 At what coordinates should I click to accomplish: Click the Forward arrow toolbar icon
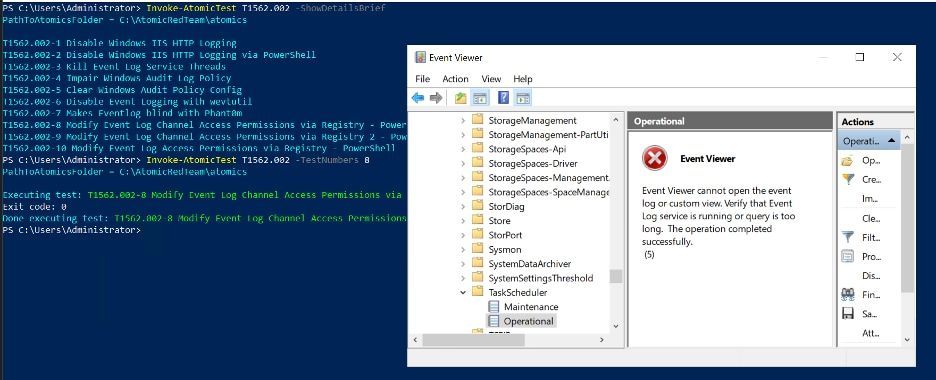coord(436,98)
